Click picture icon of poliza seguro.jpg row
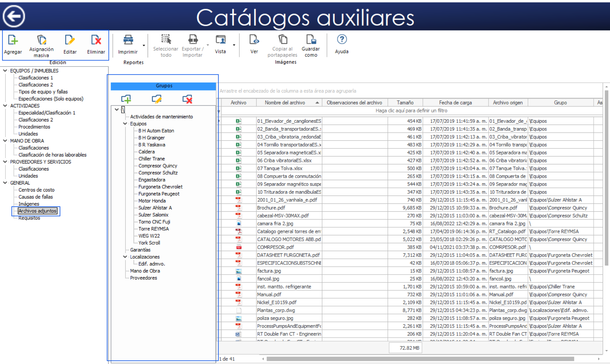 [x=238, y=318]
